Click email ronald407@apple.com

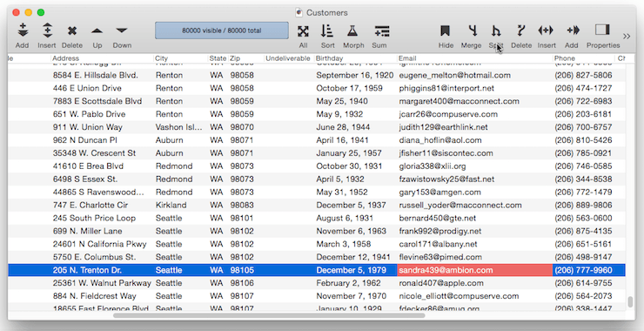[x=441, y=283]
